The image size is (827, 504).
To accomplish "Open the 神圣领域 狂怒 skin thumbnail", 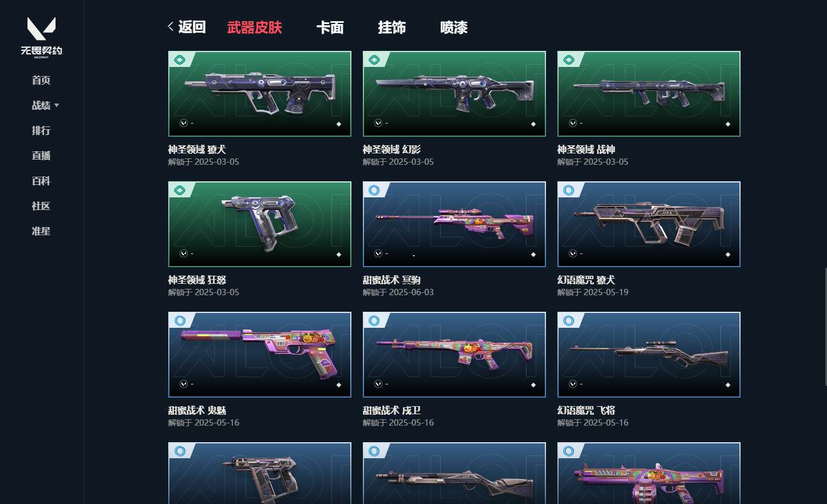I will [260, 224].
